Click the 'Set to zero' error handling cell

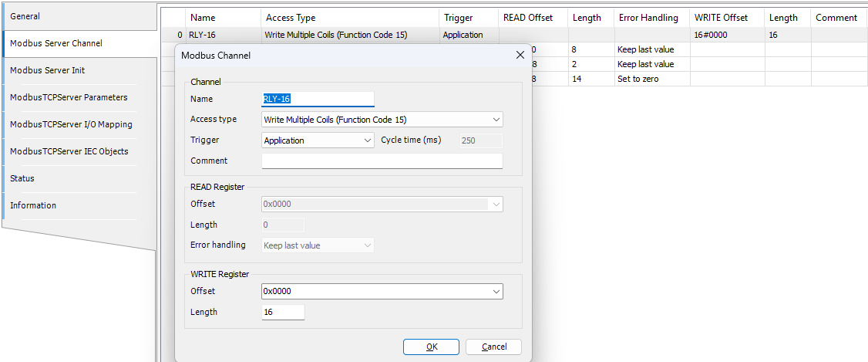pyautogui.click(x=651, y=79)
